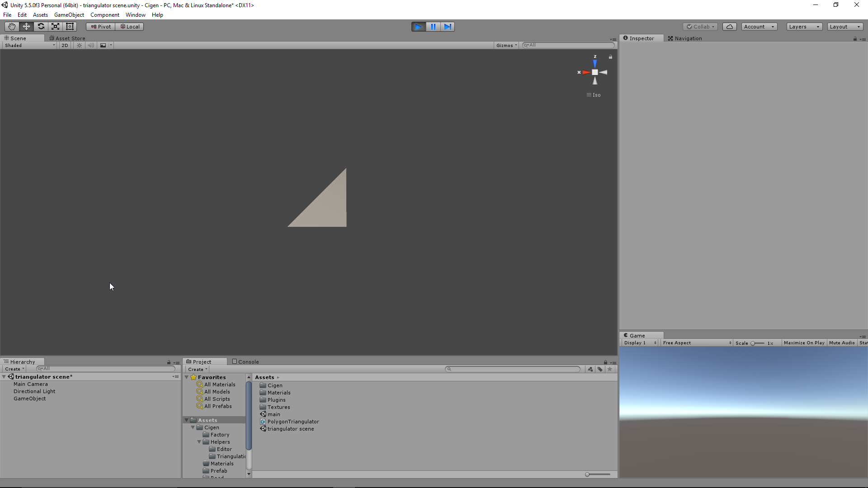
Task: Open the Account dropdown
Action: (x=759, y=27)
